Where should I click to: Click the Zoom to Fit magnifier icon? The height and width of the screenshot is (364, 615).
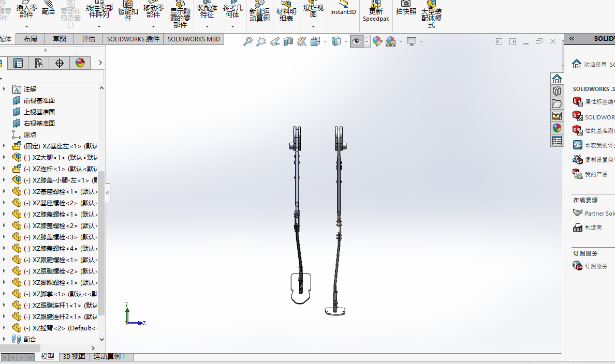point(248,41)
